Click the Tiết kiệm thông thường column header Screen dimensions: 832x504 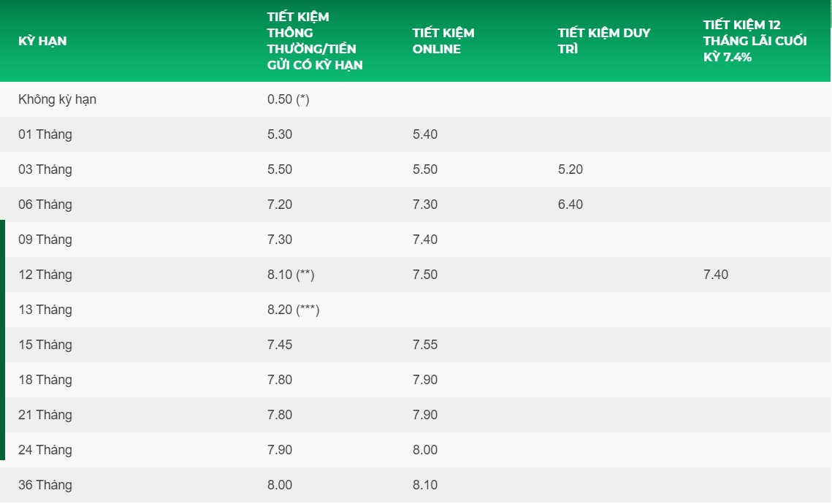click(x=315, y=41)
